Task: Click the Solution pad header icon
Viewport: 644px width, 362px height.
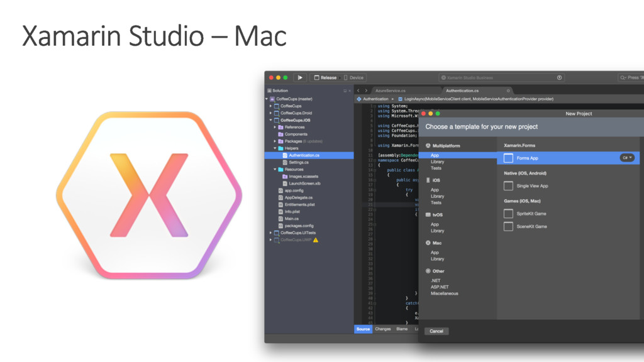Action: 269,90
